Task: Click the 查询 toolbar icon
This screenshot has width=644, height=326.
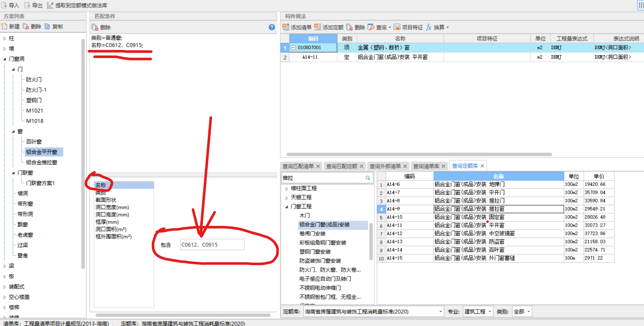Action: pyautogui.click(x=371, y=27)
